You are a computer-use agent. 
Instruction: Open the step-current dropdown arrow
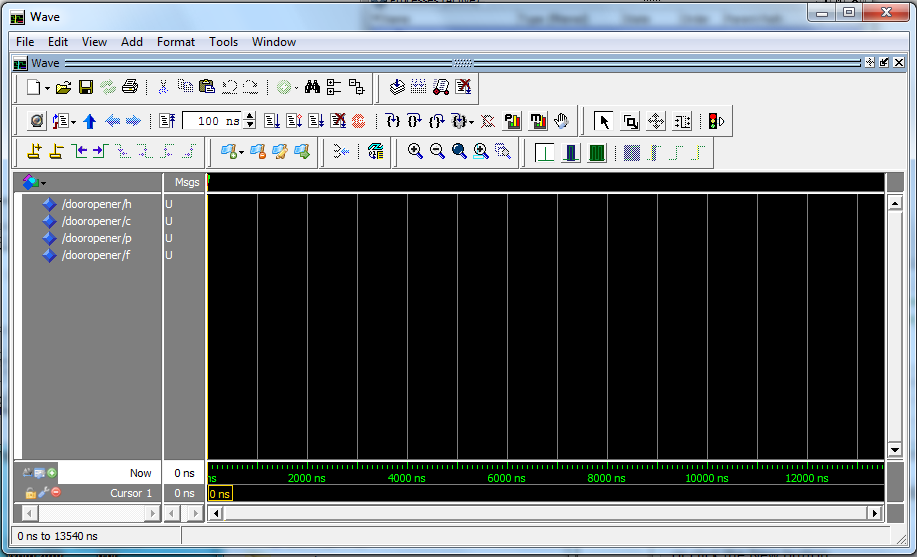[471, 122]
